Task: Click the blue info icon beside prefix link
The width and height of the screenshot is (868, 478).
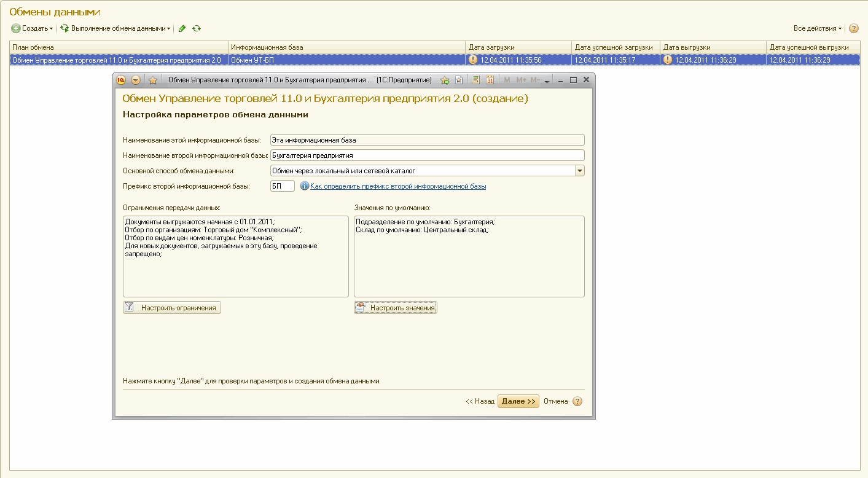Action: [x=304, y=186]
